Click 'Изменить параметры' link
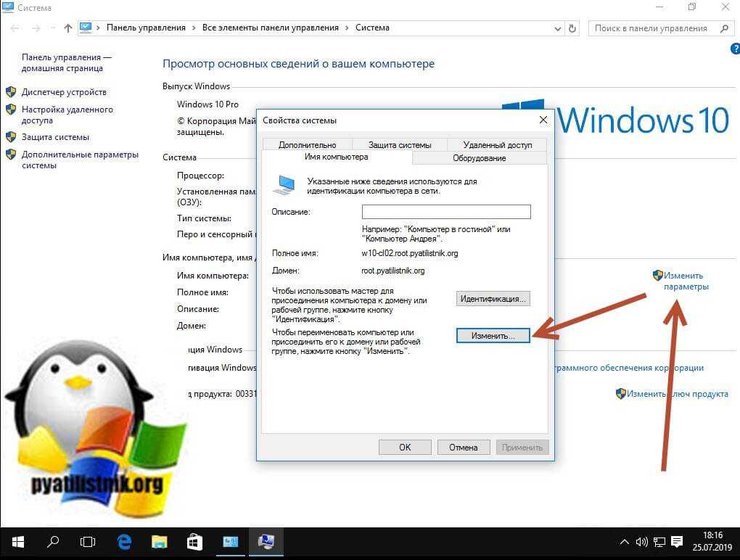The width and height of the screenshot is (740, 560). click(x=686, y=281)
